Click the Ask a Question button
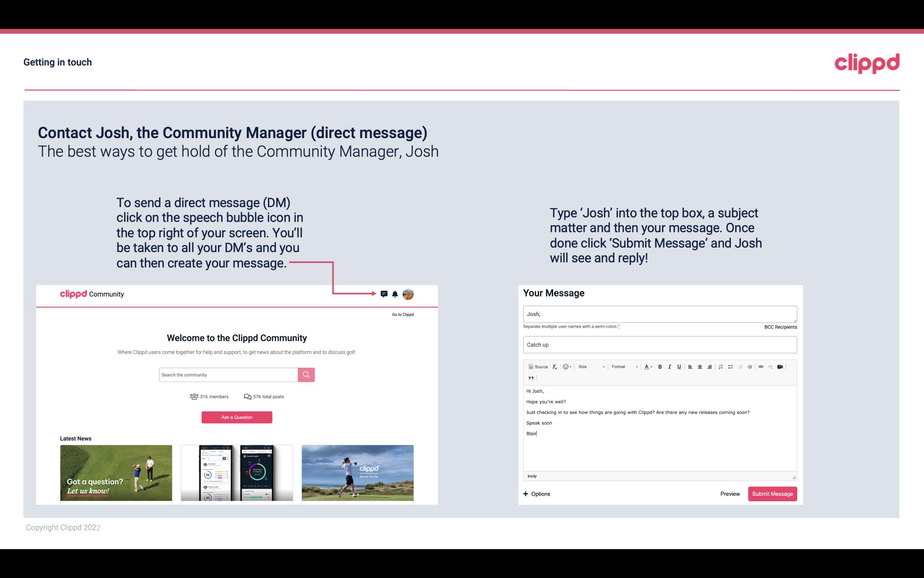 pyautogui.click(x=237, y=417)
